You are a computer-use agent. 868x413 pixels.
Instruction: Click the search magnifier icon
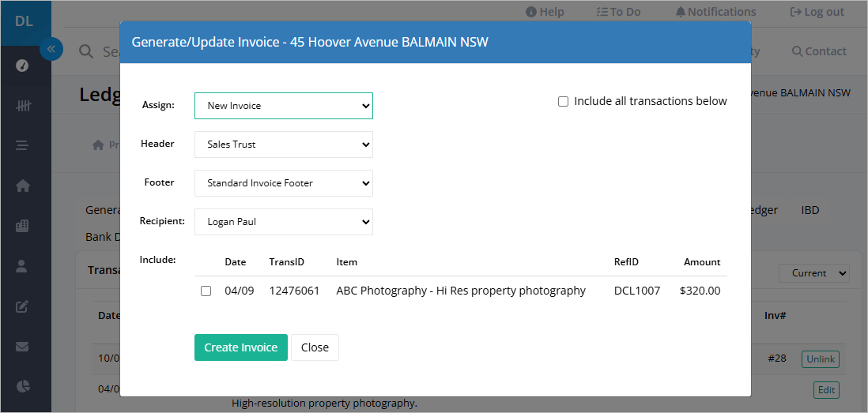tap(86, 51)
